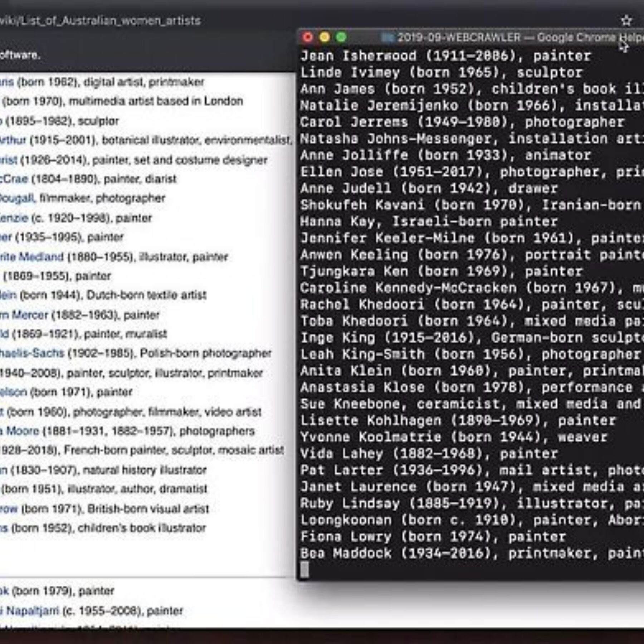Open the Dougall filmmaker link
The width and height of the screenshot is (644, 644).
click(17, 198)
